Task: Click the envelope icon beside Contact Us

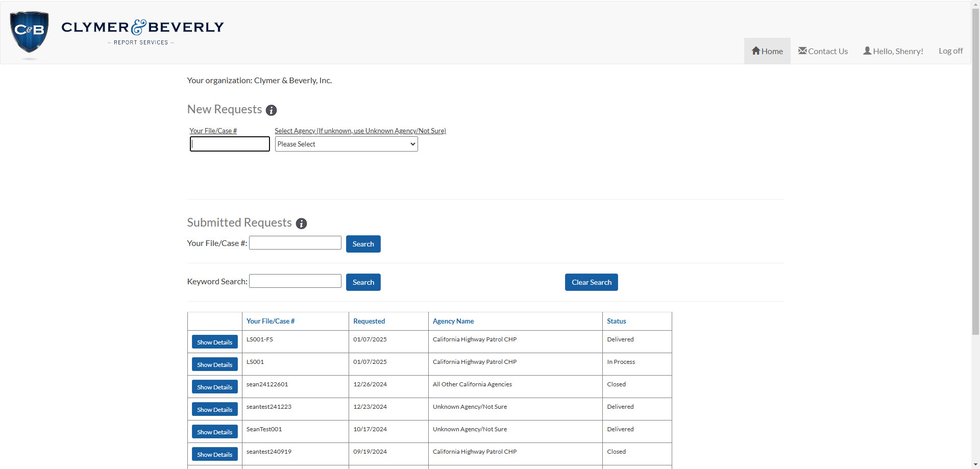Action: pyautogui.click(x=801, y=51)
